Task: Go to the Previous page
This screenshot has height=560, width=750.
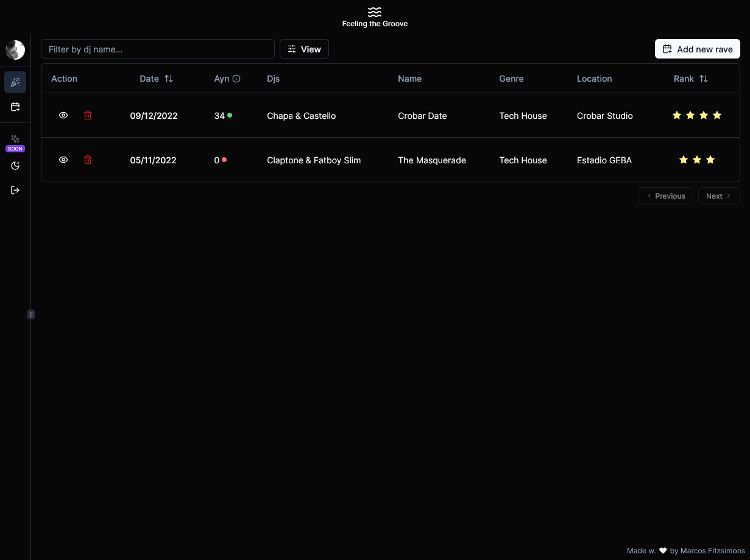Action: [665, 196]
